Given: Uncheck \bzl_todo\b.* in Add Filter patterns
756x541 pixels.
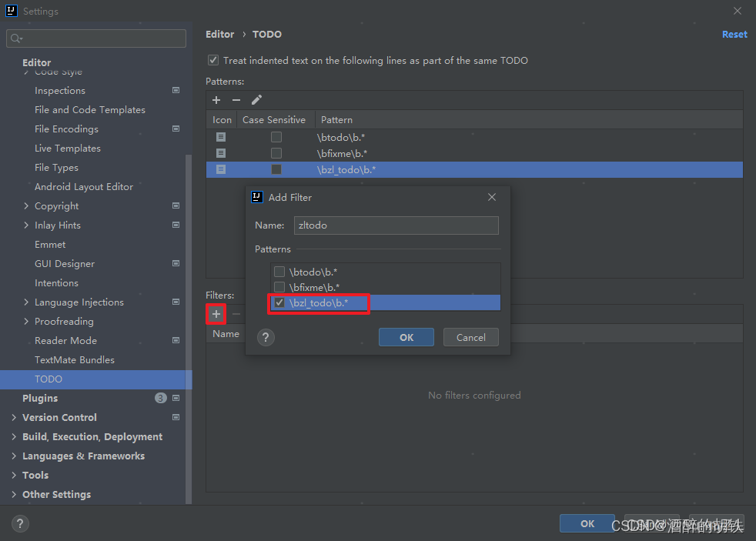Looking at the screenshot, I should [279, 302].
